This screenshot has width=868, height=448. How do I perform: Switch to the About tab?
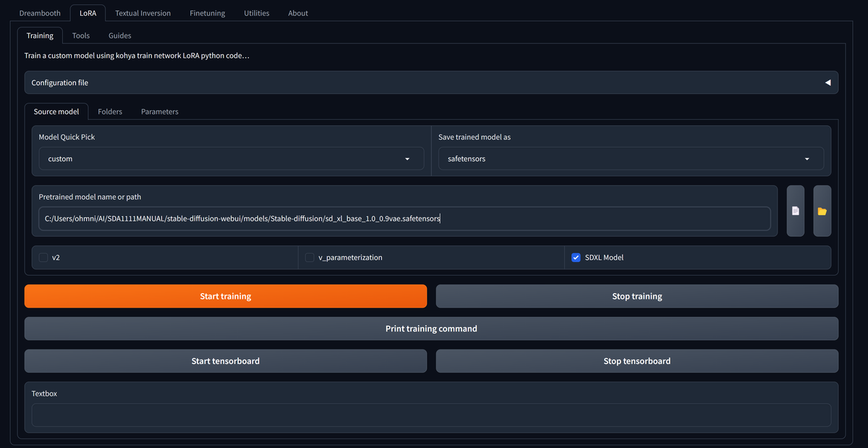coord(298,13)
